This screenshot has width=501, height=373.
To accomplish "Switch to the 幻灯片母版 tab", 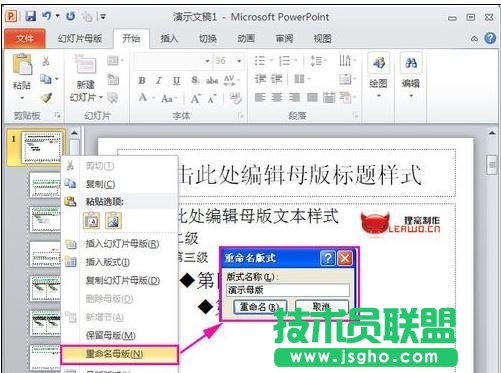I will point(80,39).
